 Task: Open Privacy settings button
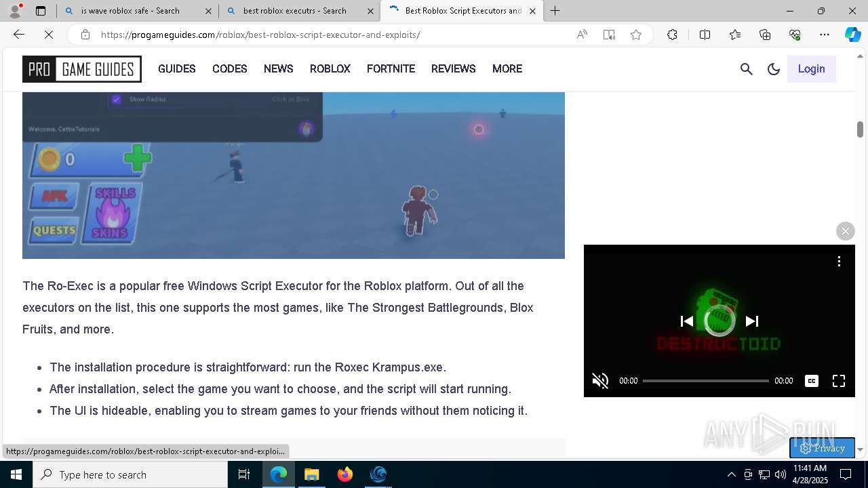pyautogui.click(x=822, y=448)
